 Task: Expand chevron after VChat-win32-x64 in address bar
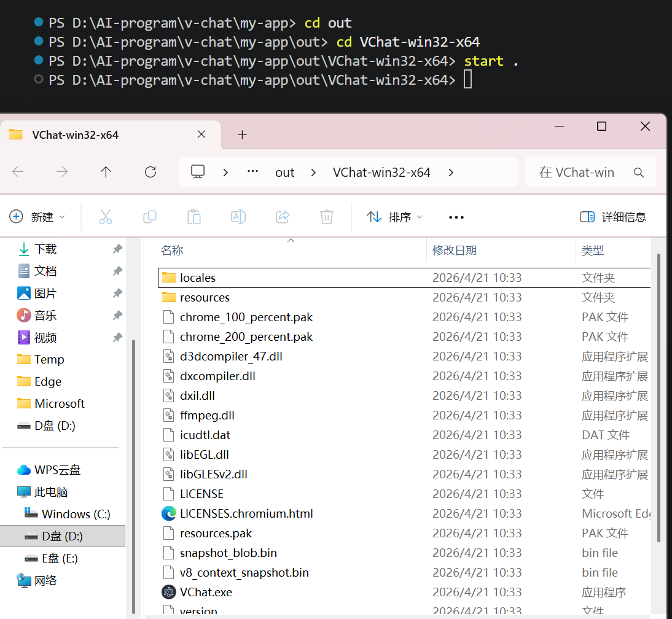click(x=451, y=172)
